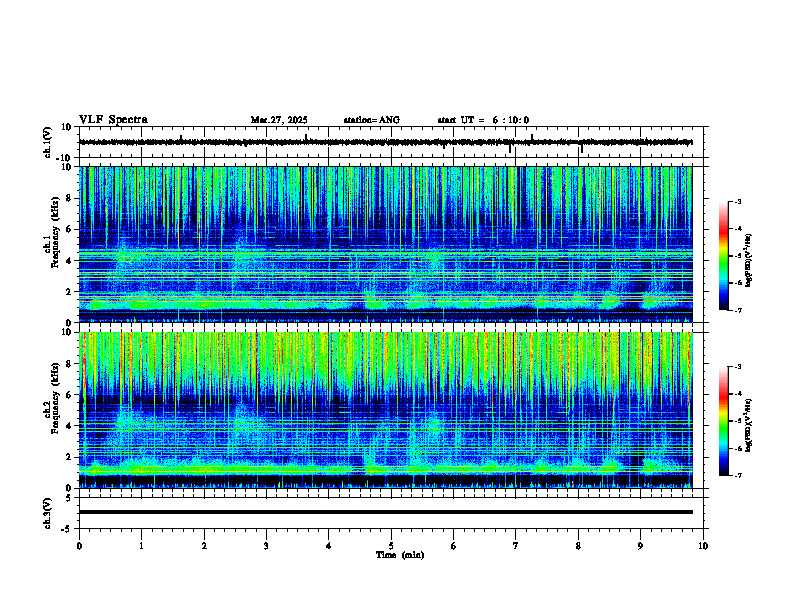Click time axis tick label "1"
792x612 pixels.
(x=141, y=546)
